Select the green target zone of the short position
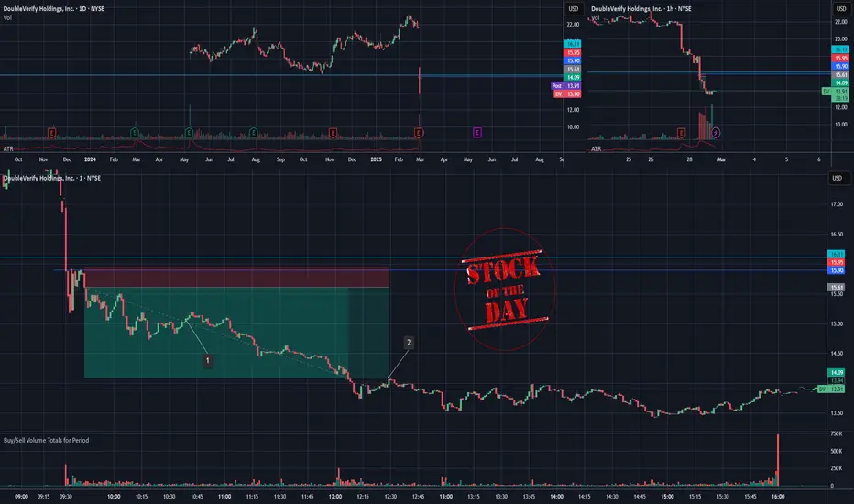This screenshot has width=854, height=504. pos(236,333)
